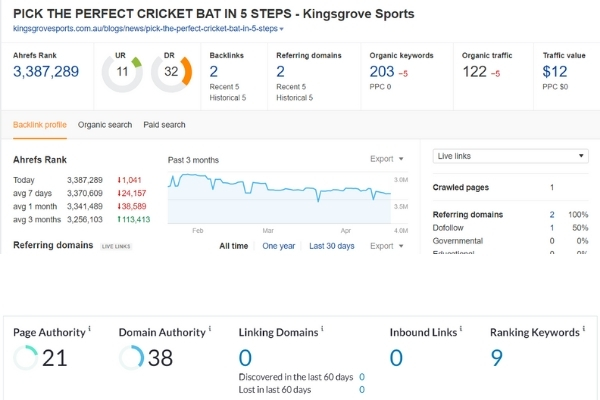Click the Page Authority info icon

90,328
